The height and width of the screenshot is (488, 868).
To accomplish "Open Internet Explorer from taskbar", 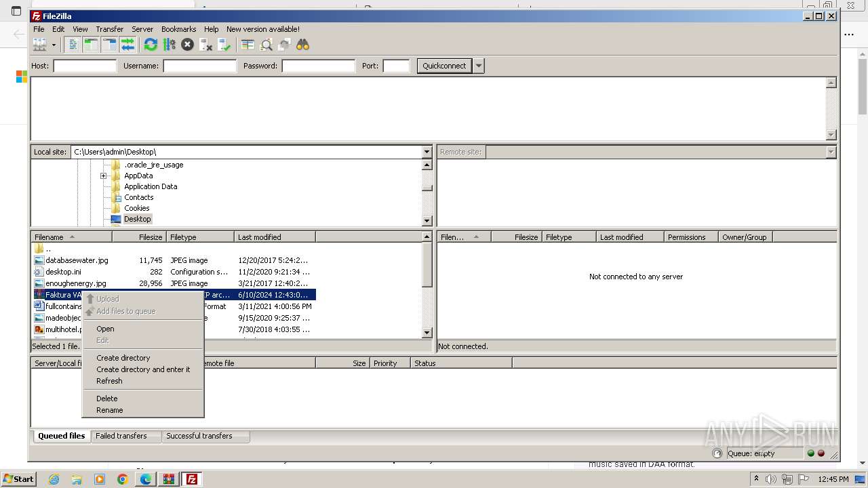I will [x=54, y=479].
